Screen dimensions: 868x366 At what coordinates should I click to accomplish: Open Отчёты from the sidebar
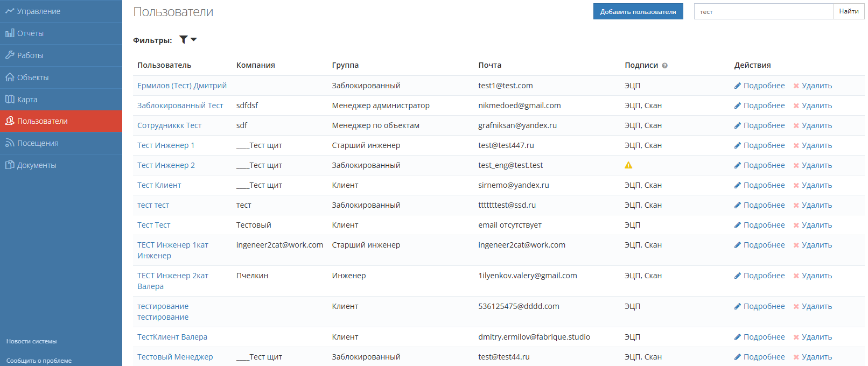(x=30, y=33)
